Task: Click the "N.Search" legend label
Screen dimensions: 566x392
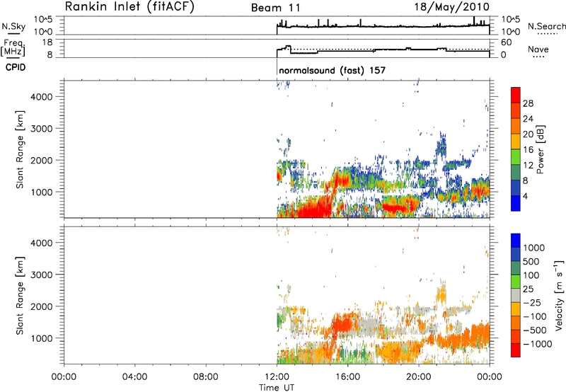Action: pyautogui.click(x=546, y=26)
